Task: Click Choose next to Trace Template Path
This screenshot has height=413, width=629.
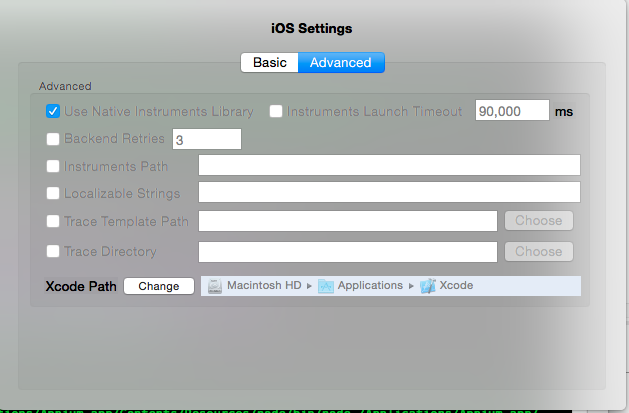Action: tap(539, 221)
